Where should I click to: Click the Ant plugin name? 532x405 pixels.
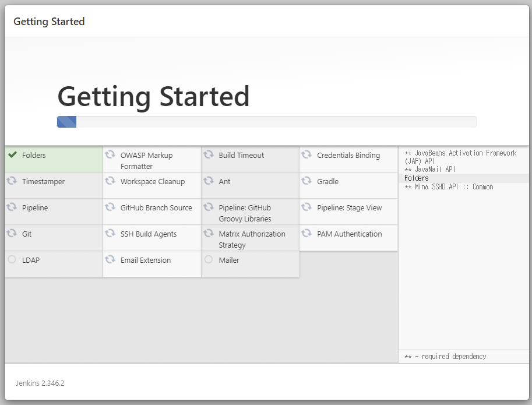224,181
